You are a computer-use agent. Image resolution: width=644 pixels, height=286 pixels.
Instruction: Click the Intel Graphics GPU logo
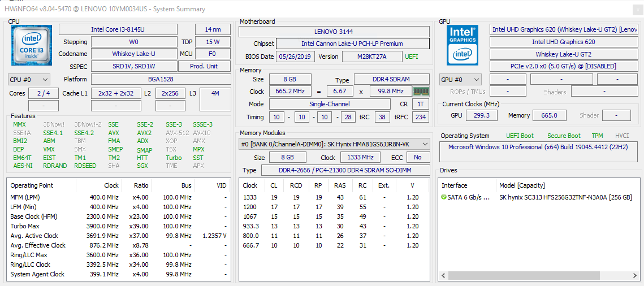click(463, 45)
